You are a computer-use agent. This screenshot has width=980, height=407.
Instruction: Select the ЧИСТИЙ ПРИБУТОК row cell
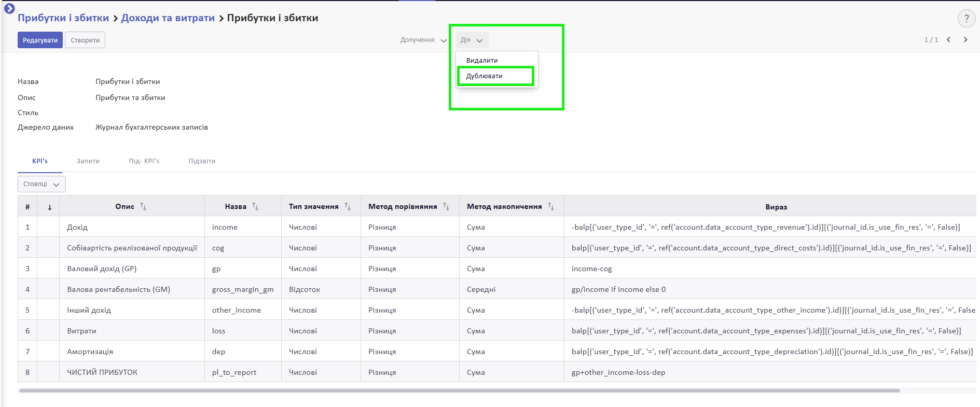[x=132, y=372]
